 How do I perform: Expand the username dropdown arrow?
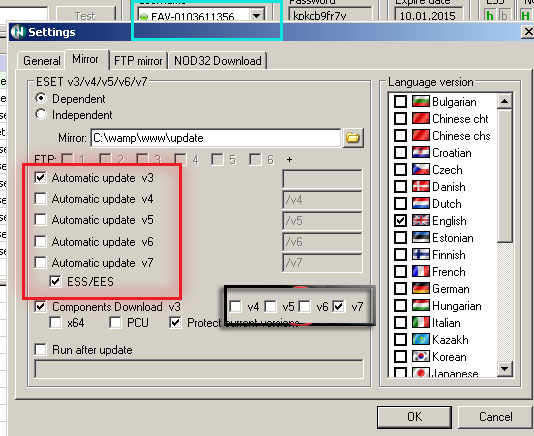pos(257,15)
